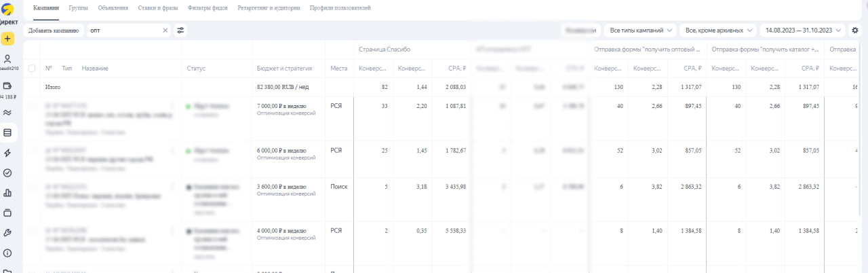Open the wrench tools icon
The height and width of the screenshot is (273, 868).
[x=8, y=233]
